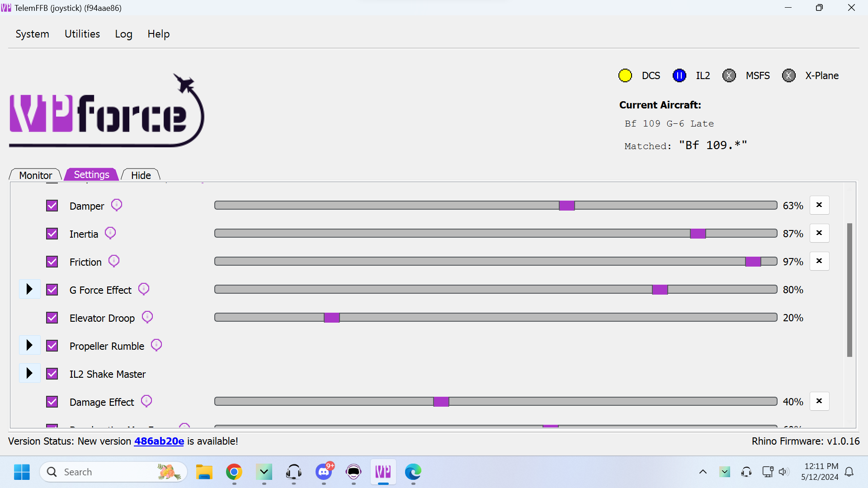Open the Utilities menu
Viewport: 868px width, 488px height.
coord(82,34)
